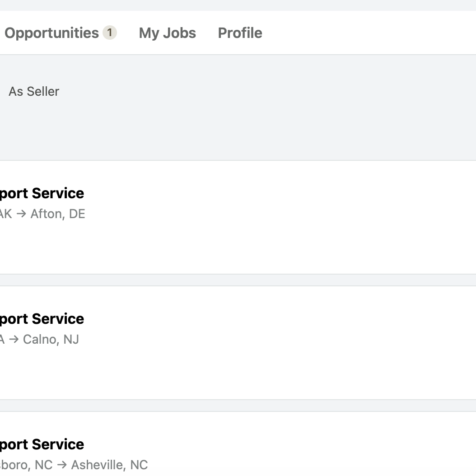
Task: Open the transport job heading to Asheville, NC
Action: coord(42,444)
